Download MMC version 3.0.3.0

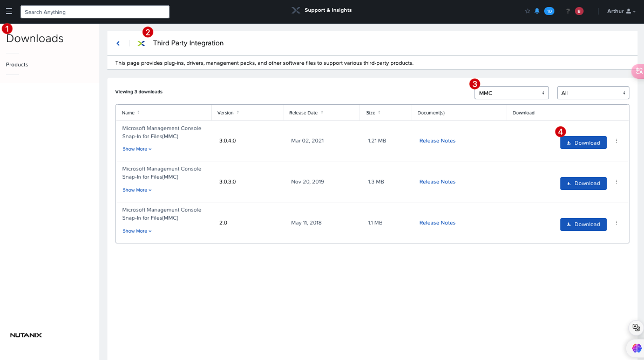click(583, 183)
